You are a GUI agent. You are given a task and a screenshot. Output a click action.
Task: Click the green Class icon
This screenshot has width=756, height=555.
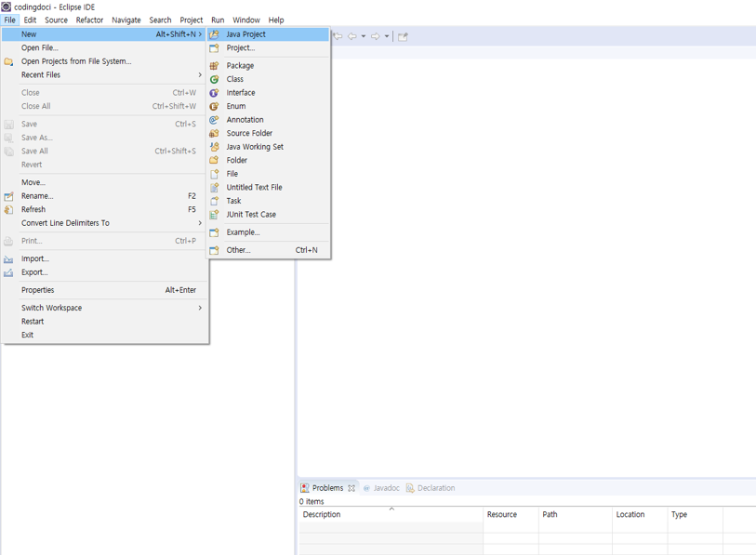(214, 79)
